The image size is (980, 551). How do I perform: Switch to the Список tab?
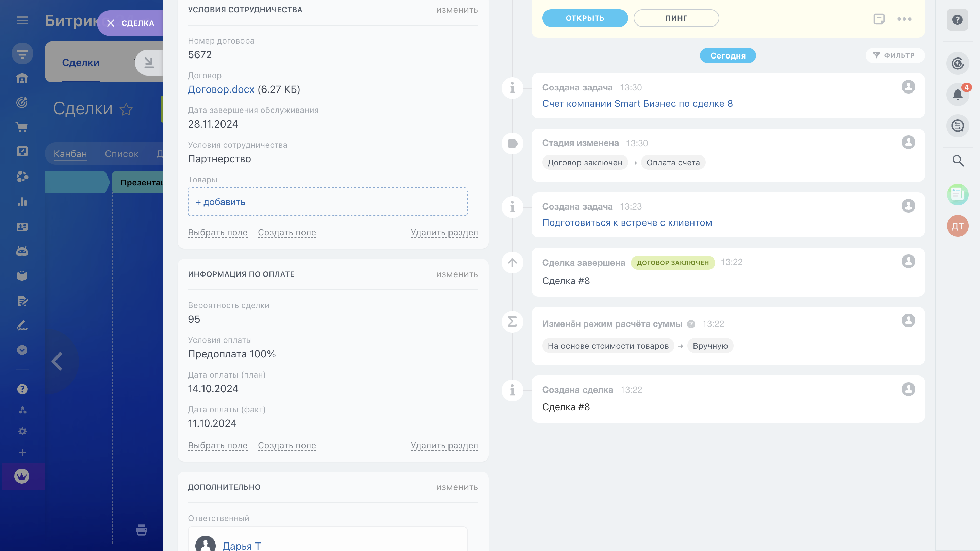pos(121,154)
